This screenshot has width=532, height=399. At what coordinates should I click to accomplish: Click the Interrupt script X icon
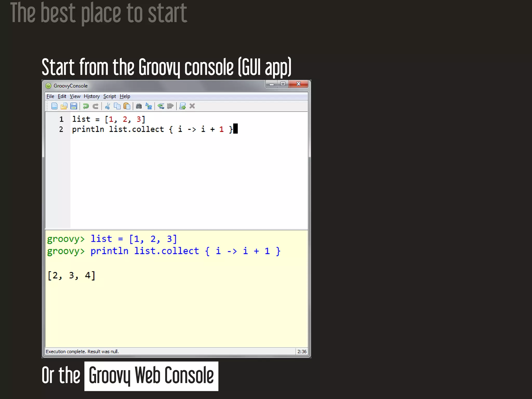pyautogui.click(x=192, y=106)
